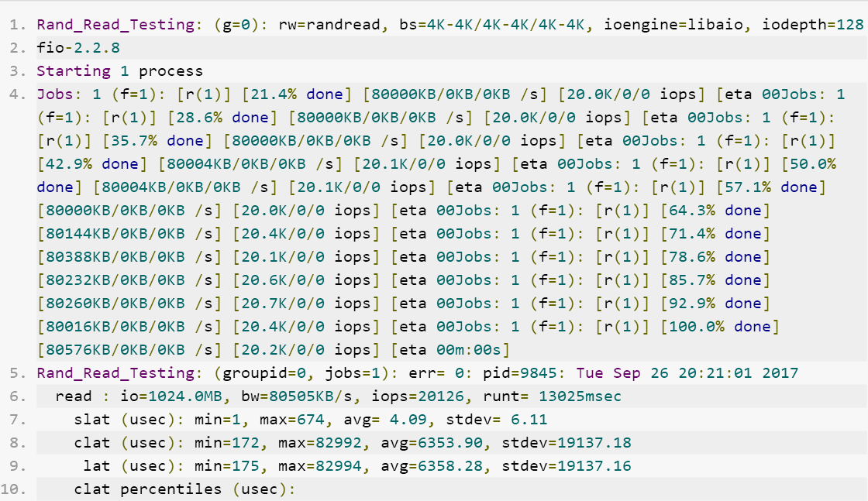Click the 'eta 00m:00s' text
This screenshot has width=868, height=501.
450,350
